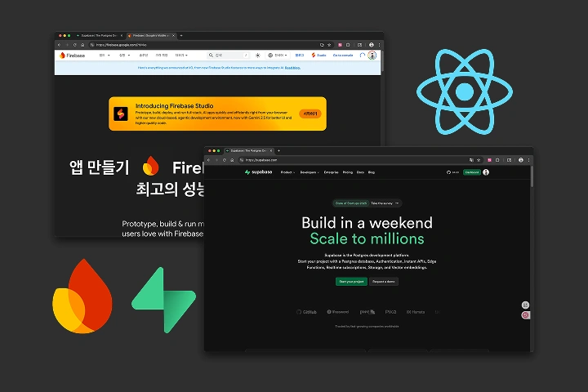Bookmark the Supabase page with the star icon
This screenshot has width=588, height=392.
pyautogui.click(x=479, y=160)
